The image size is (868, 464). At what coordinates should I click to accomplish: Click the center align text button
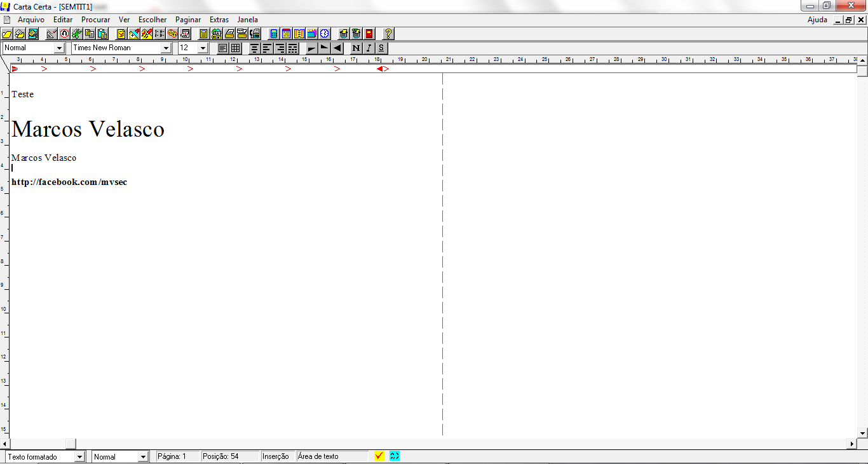pos(254,48)
